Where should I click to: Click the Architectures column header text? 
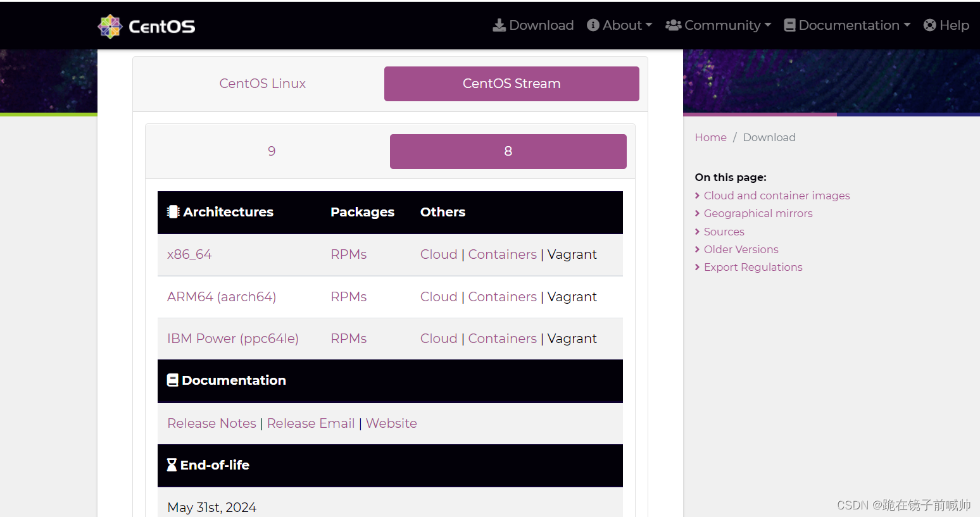tap(229, 212)
